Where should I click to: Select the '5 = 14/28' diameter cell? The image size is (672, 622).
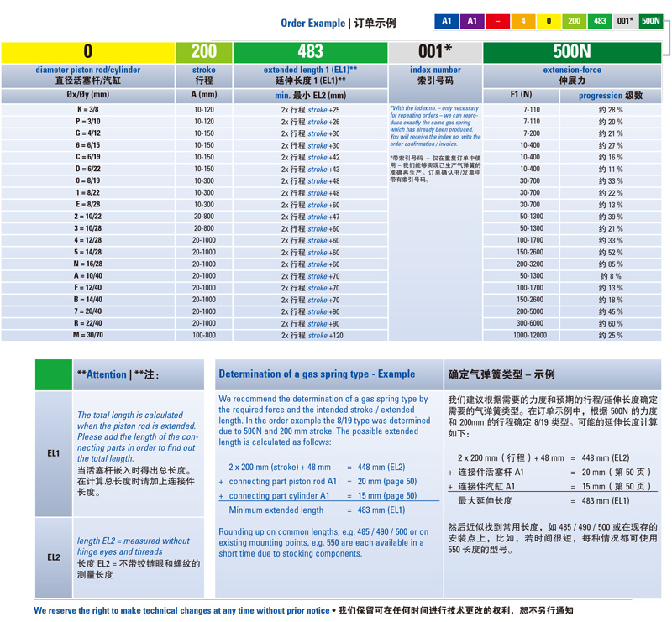point(88,253)
